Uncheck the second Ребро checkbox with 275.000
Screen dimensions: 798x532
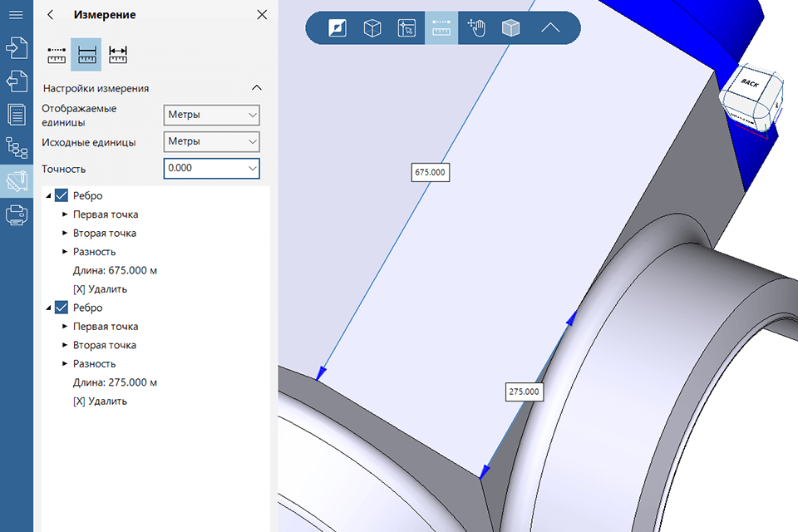[62, 308]
